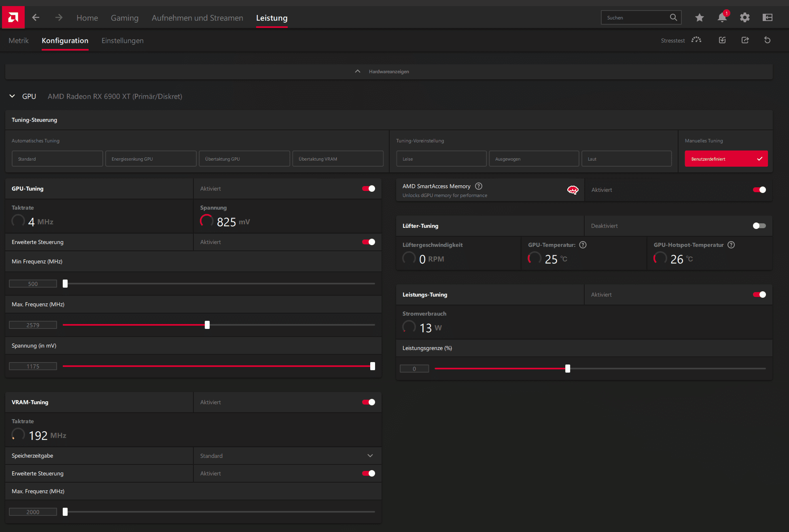This screenshot has width=789, height=532.
Task: Go forward with the right arrow
Action: pyautogui.click(x=59, y=17)
